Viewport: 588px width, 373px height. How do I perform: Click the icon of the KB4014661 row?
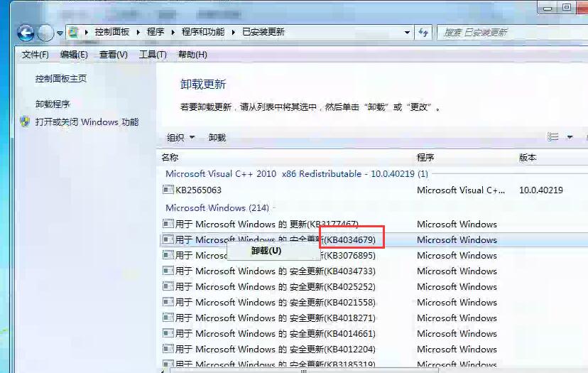click(168, 333)
